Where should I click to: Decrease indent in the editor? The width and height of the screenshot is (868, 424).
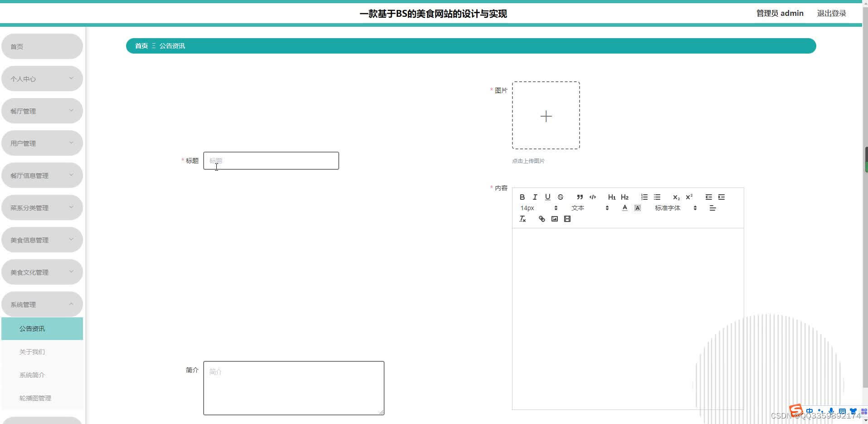click(708, 197)
